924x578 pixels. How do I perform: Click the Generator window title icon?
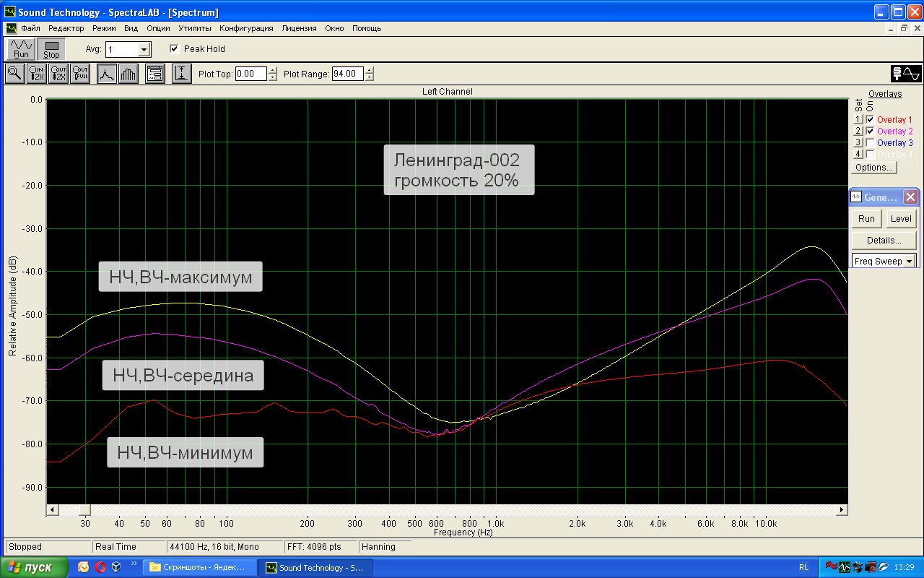[x=856, y=197]
